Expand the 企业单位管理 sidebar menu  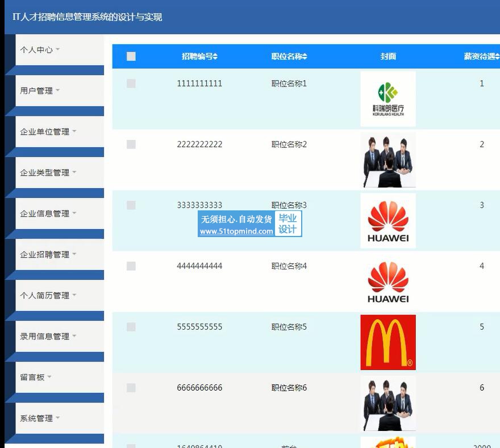(x=60, y=131)
